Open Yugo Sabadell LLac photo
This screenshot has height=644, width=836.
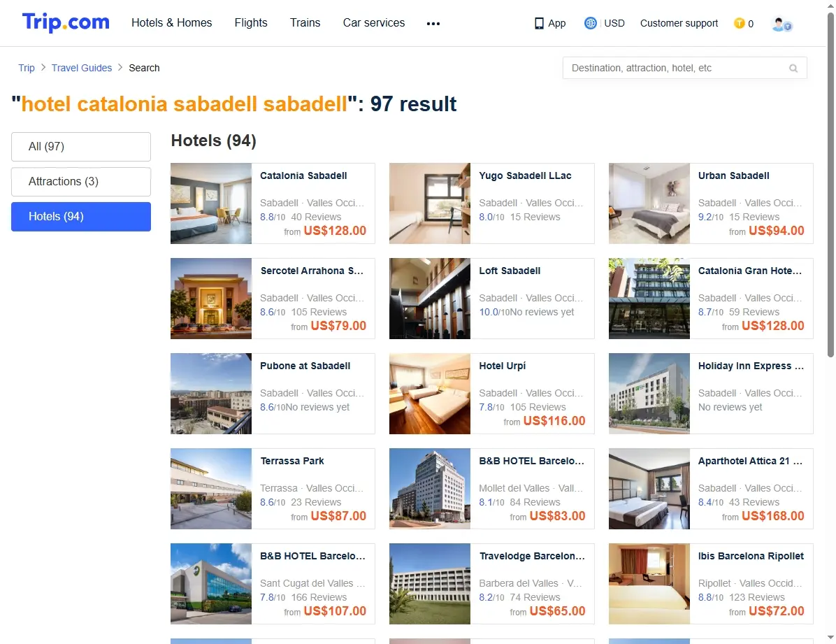click(430, 203)
